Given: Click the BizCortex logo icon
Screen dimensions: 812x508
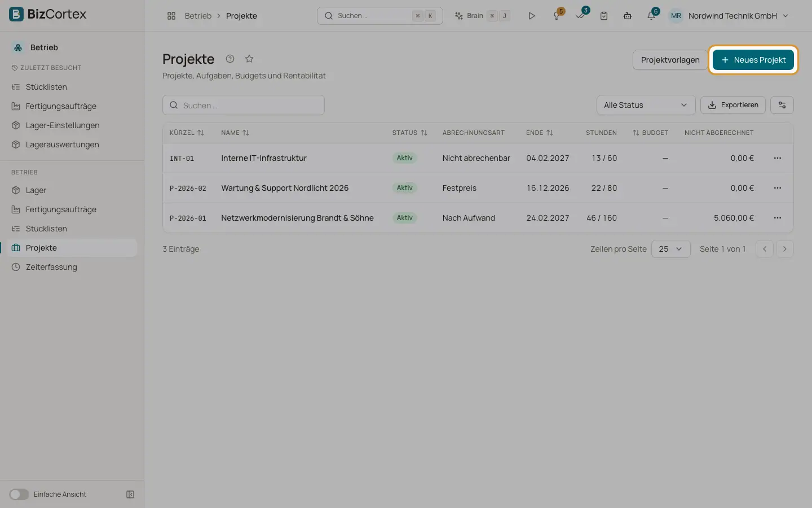Looking at the screenshot, I should pos(17,14).
